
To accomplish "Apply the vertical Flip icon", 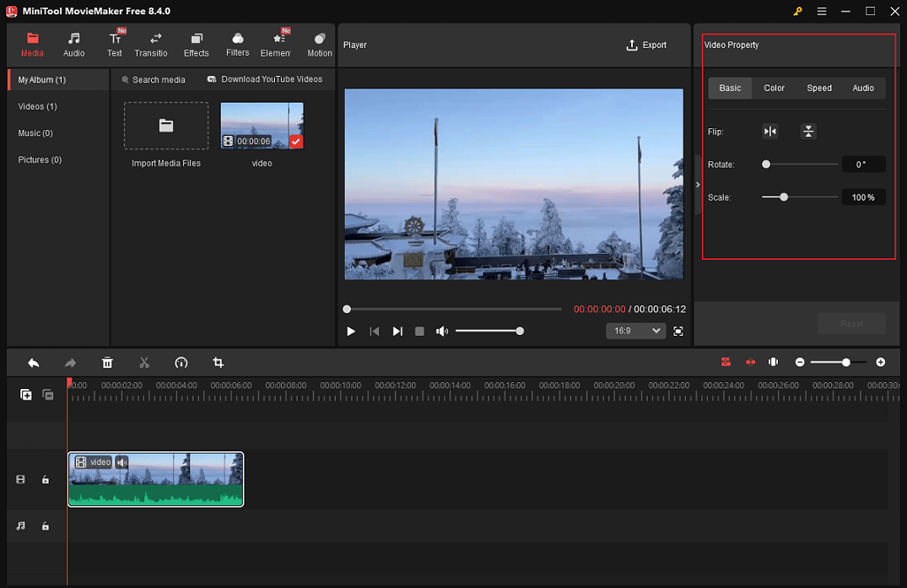I will coord(807,131).
